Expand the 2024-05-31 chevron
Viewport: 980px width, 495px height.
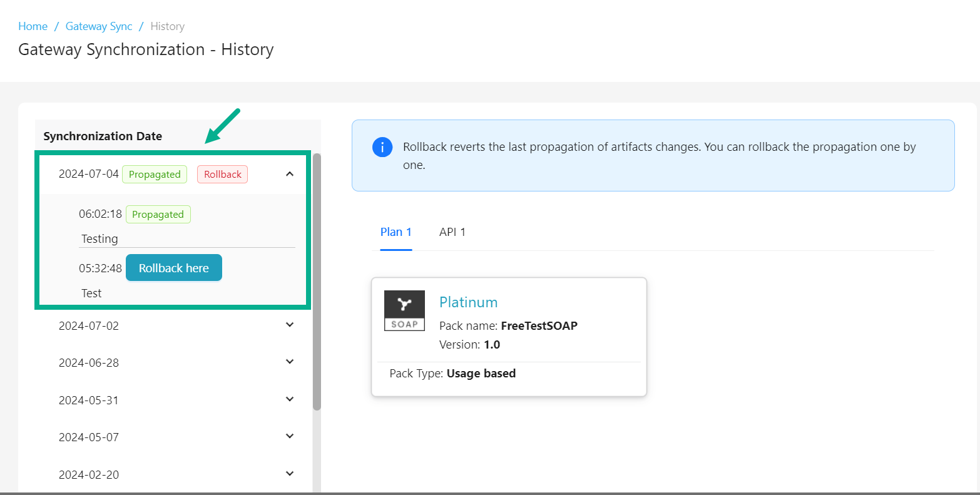(x=290, y=399)
